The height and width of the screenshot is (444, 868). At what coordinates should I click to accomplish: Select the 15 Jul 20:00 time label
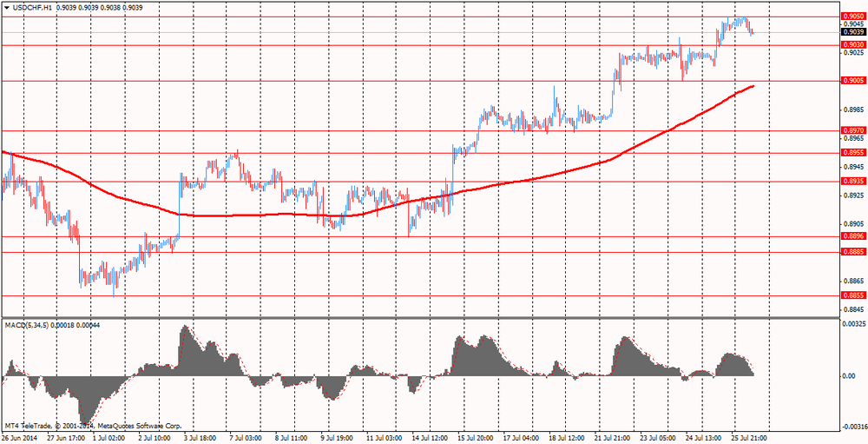tap(476, 439)
